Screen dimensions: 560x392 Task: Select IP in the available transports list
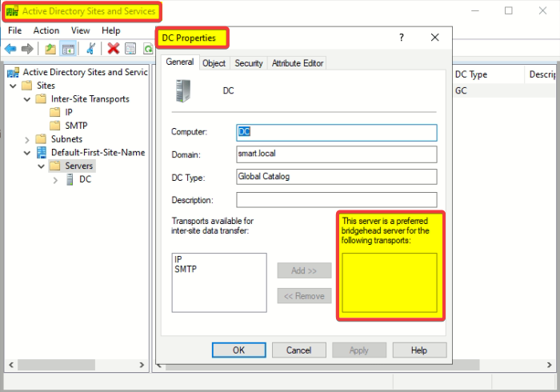(x=178, y=259)
